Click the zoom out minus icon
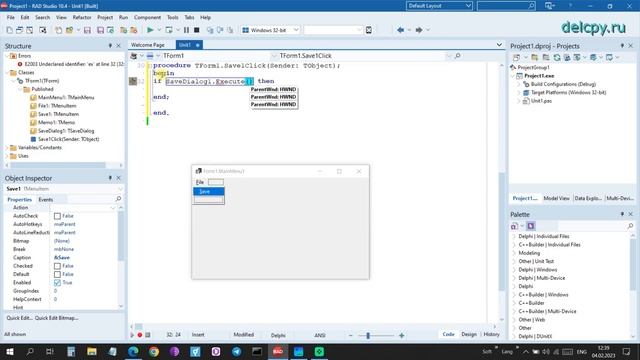640x360 pixels. point(351,335)
